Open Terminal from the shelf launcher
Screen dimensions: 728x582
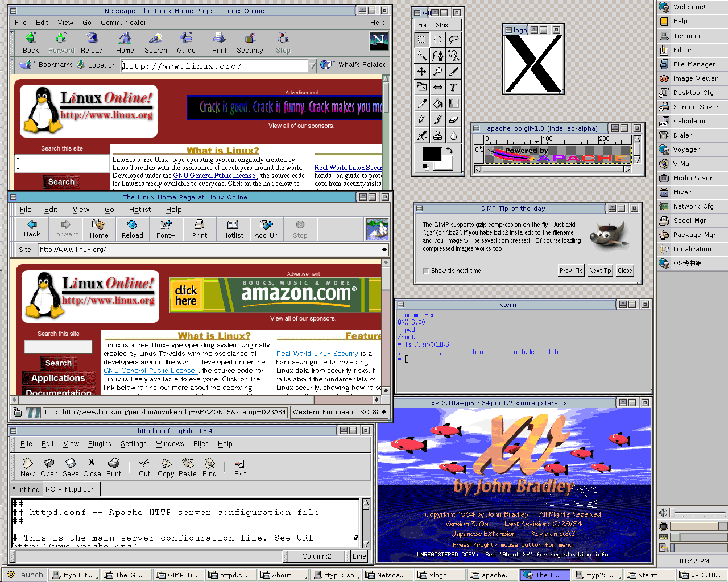click(692, 36)
